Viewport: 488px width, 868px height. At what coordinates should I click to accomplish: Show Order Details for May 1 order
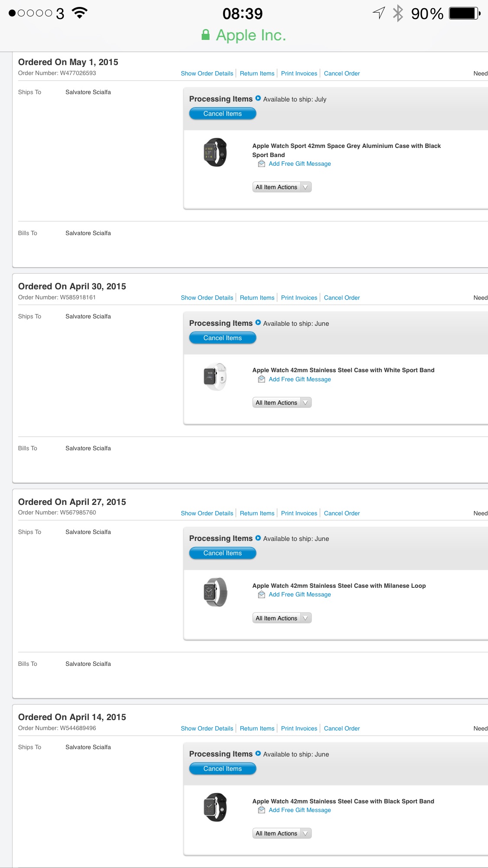(207, 73)
